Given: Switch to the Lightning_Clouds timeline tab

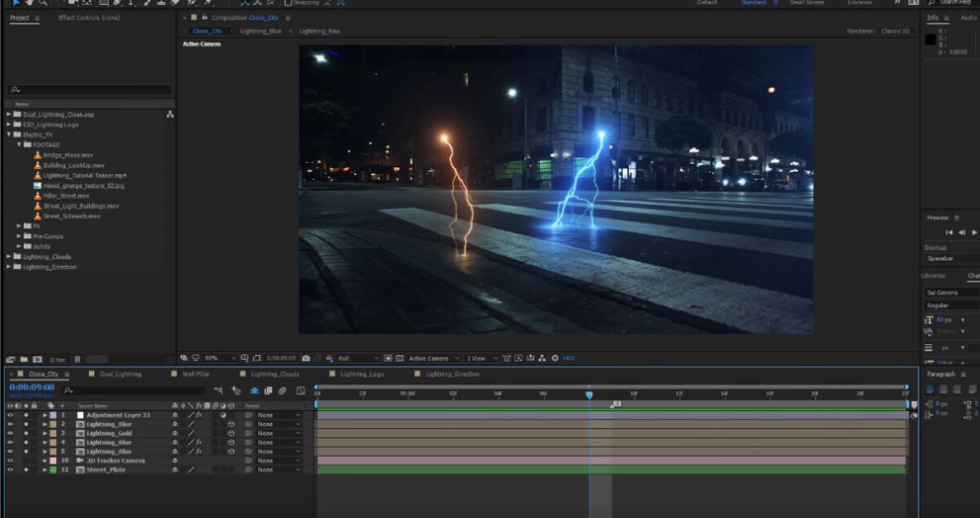Looking at the screenshot, I should tap(275, 374).
